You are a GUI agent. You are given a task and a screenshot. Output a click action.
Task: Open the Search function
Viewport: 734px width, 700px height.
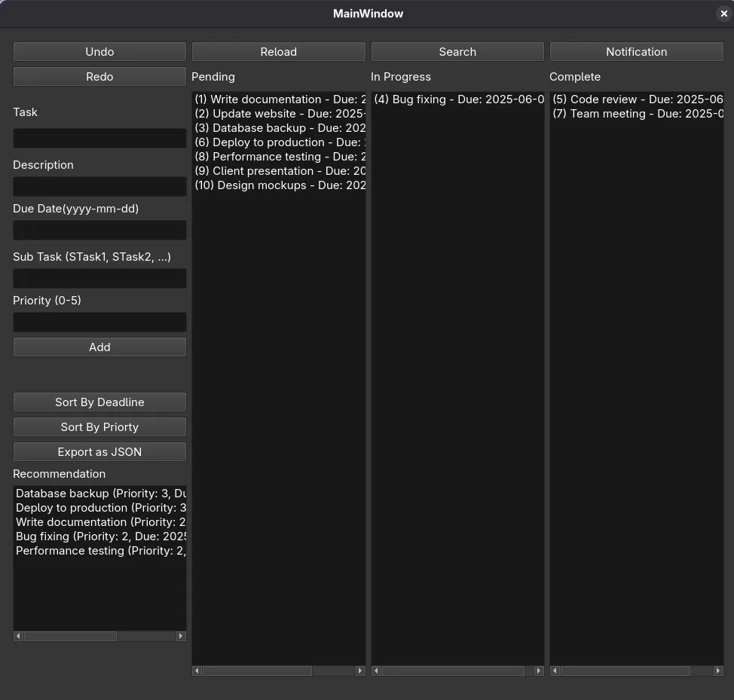click(457, 51)
